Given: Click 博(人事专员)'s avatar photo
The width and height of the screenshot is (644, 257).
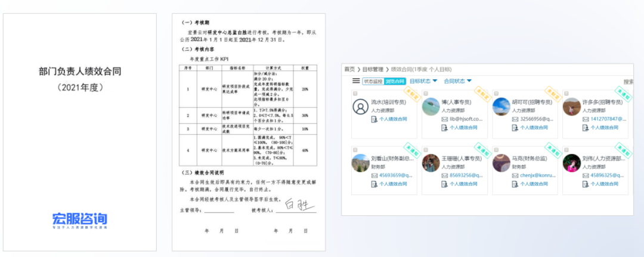Looking at the screenshot, I should [x=431, y=107].
